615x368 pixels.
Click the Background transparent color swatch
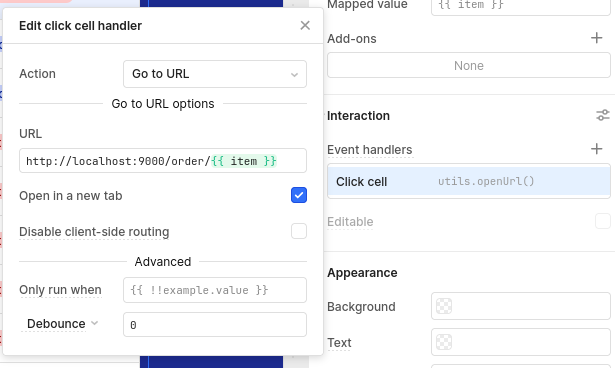tap(444, 306)
